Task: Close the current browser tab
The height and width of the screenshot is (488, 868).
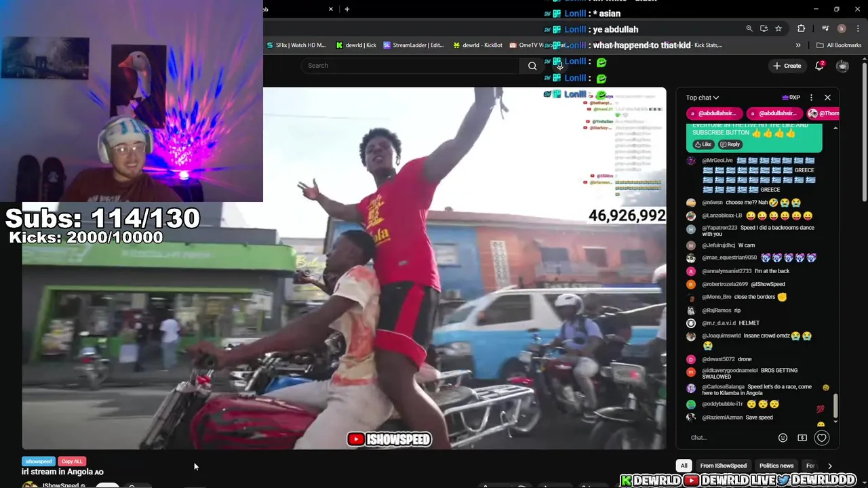Action: tap(331, 9)
